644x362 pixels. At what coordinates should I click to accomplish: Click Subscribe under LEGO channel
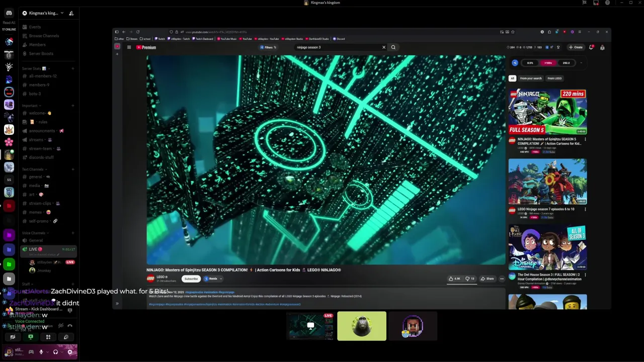pos(191,279)
